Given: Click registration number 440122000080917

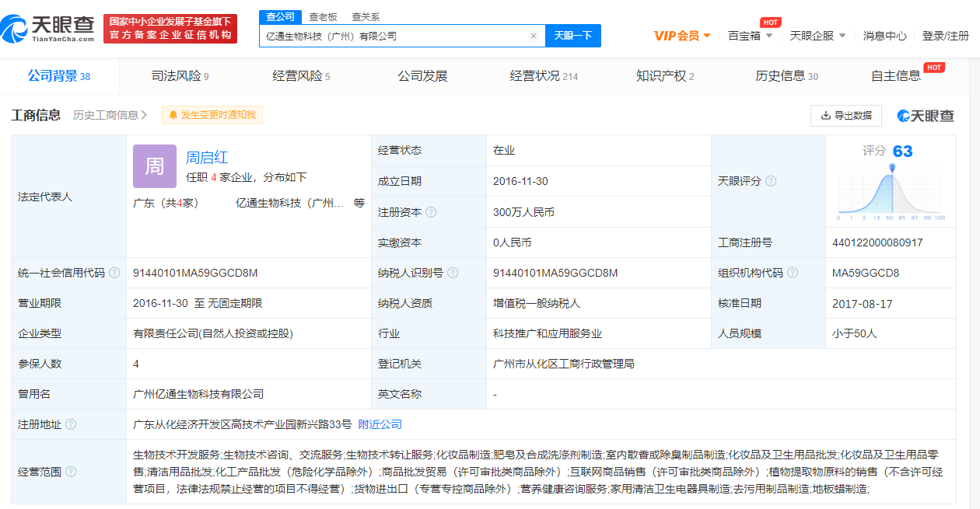Looking at the screenshot, I should (x=877, y=242).
